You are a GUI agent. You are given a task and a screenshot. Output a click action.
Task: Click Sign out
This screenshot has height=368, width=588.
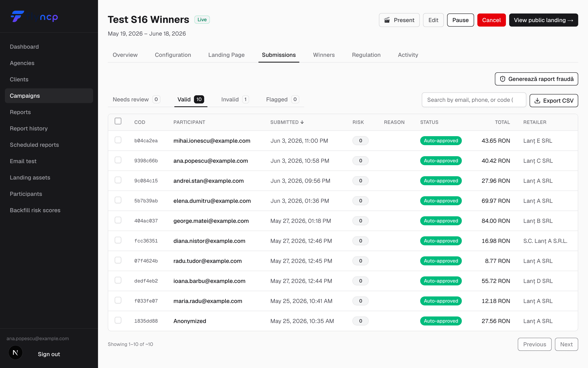49,354
